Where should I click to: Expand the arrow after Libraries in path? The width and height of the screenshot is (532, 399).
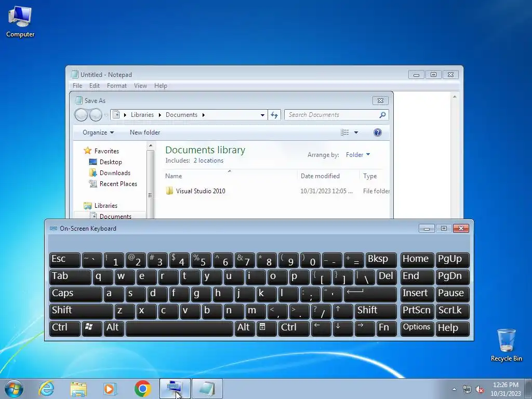160,115
